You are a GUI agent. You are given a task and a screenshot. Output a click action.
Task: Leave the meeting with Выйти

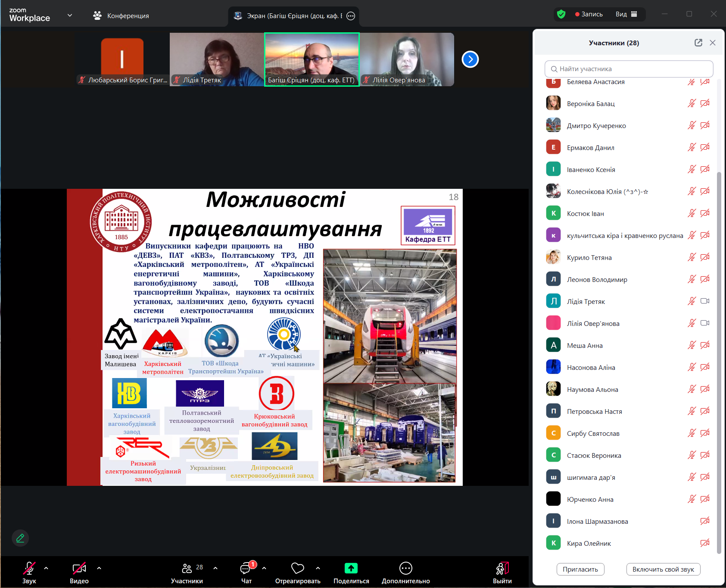pyautogui.click(x=502, y=572)
